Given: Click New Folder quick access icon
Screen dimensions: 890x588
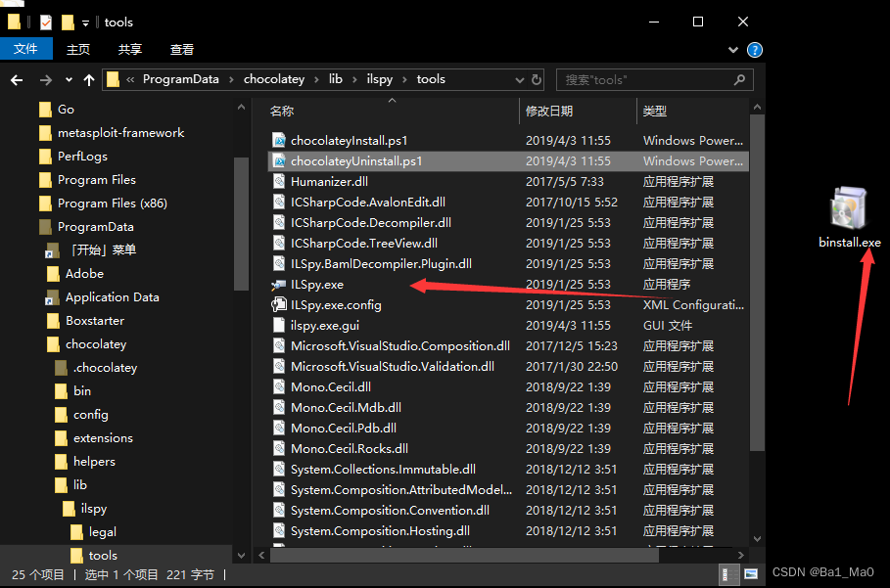Looking at the screenshot, I should point(68,23).
